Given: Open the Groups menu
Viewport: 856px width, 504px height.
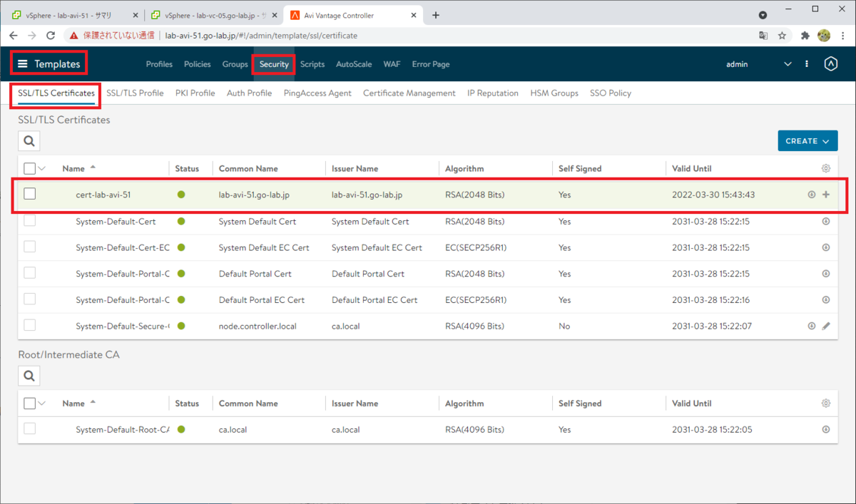Looking at the screenshot, I should coord(235,64).
